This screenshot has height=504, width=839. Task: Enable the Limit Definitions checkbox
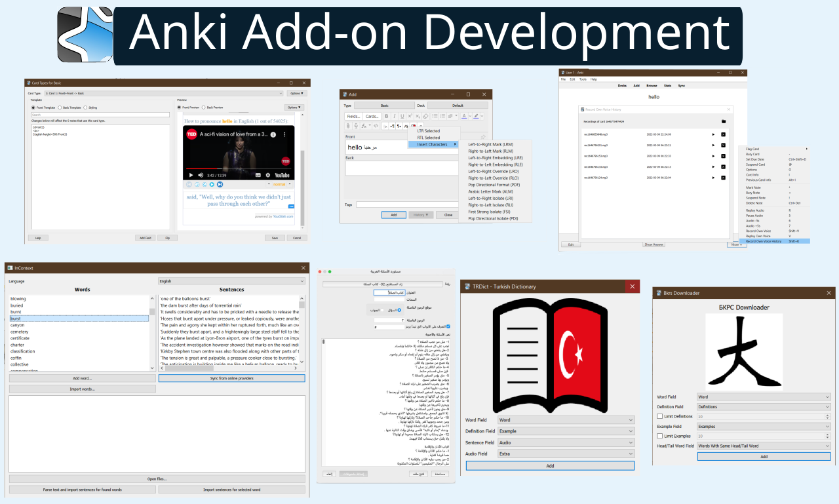point(660,416)
